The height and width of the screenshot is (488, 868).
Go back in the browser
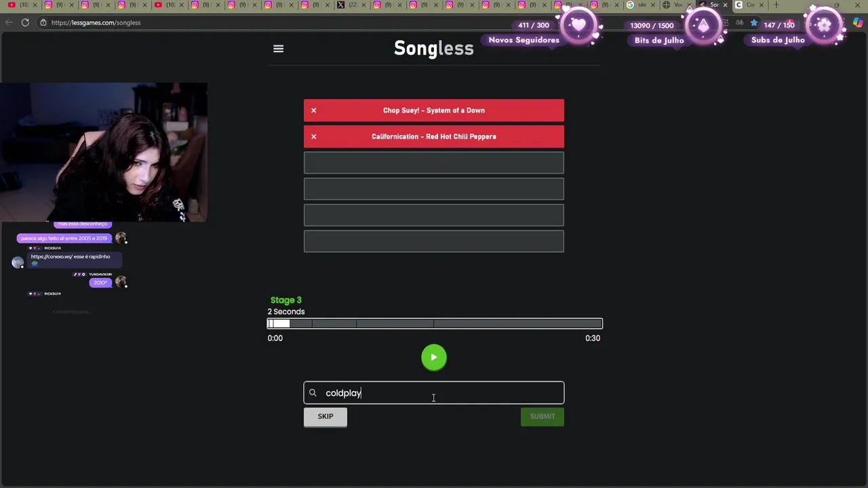click(x=9, y=22)
